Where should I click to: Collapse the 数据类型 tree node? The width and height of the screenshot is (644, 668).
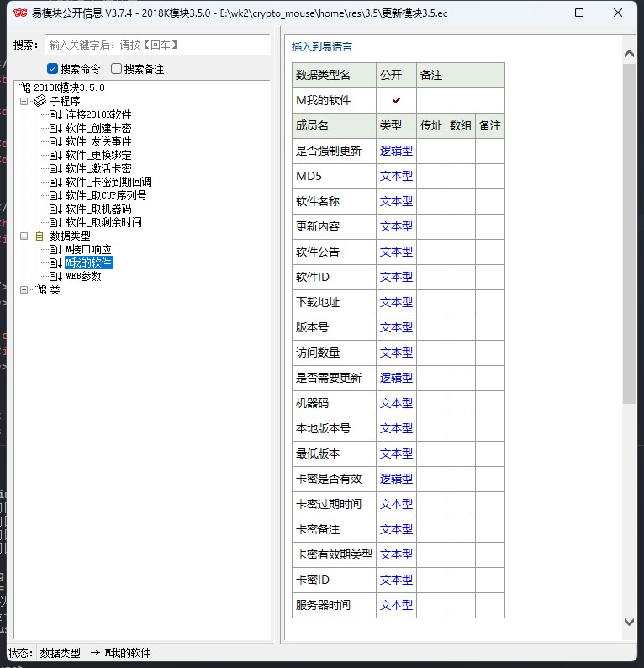(24, 236)
